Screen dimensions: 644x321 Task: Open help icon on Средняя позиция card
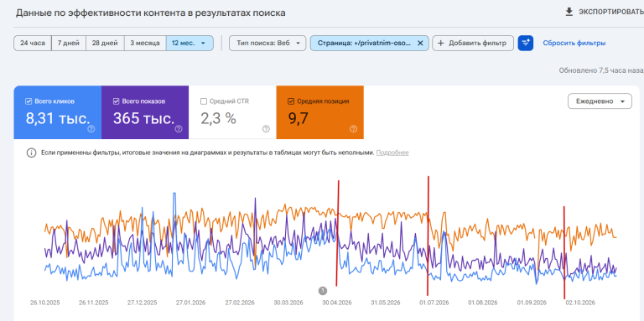pos(354,129)
